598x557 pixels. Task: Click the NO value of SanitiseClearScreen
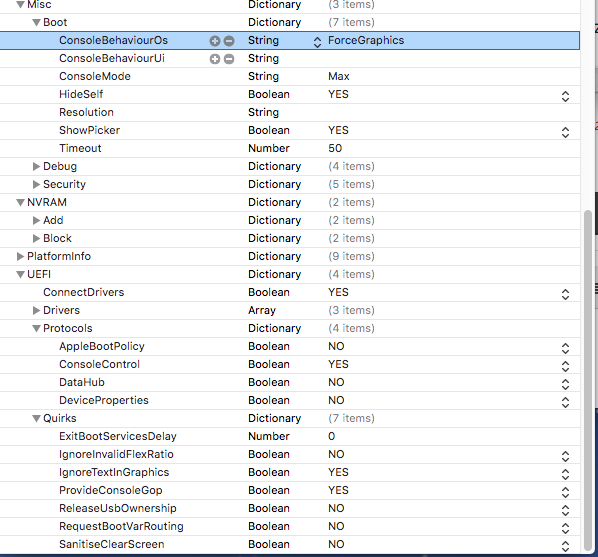point(336,544)
